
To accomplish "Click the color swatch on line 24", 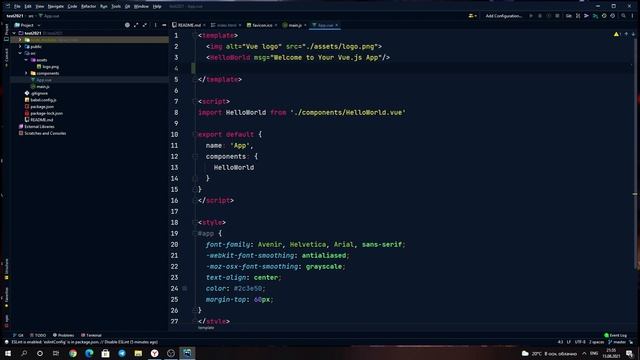I will pos(185,289).
